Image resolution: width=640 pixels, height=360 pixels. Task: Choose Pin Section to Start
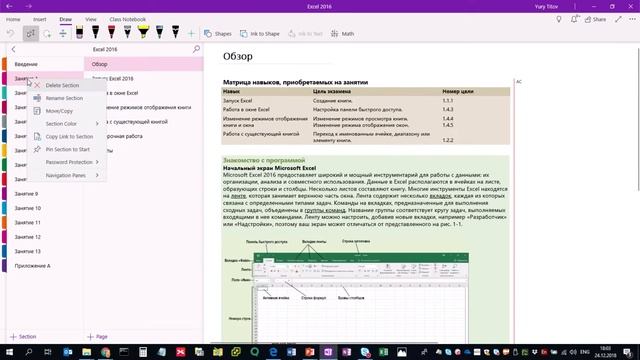tap(67, 149)
